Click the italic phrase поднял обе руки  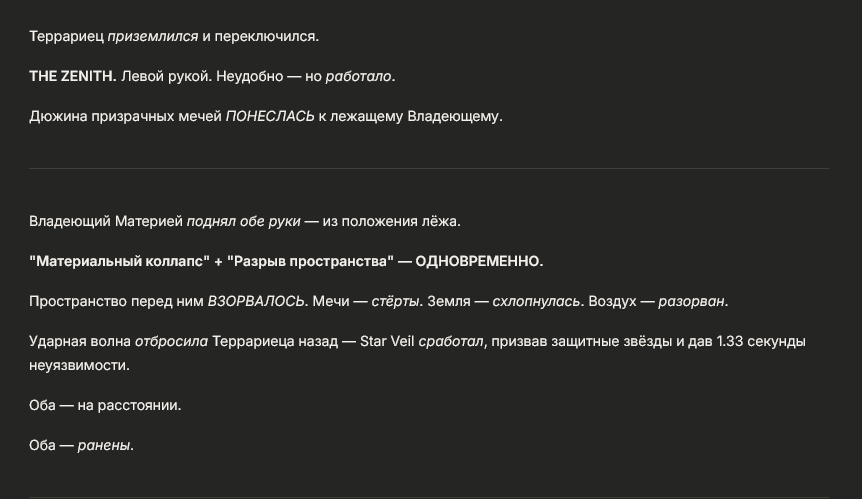244,221
